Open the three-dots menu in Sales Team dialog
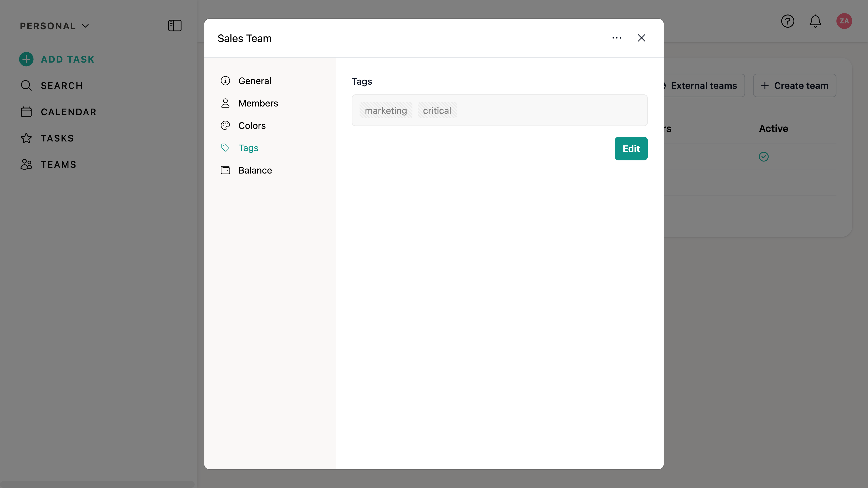Screen dimensions: 868x488 617,38
